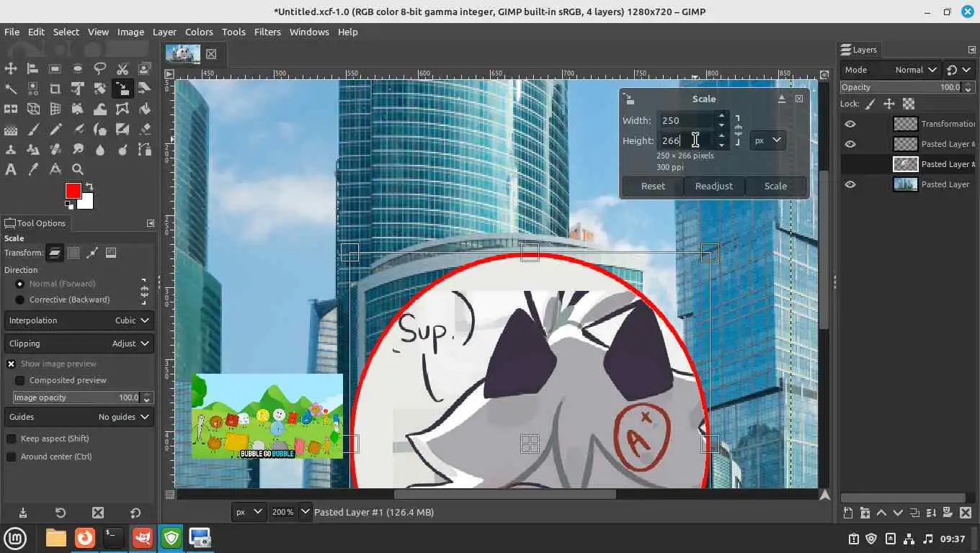Select the Warp Transform tool
The height and width of the screenshot is (553, 980).
100,109
